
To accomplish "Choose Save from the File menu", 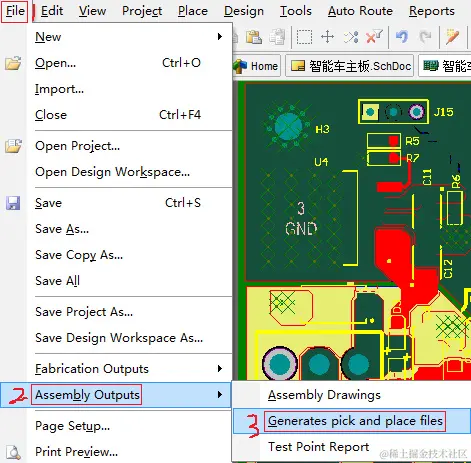I will click(129, 203).
